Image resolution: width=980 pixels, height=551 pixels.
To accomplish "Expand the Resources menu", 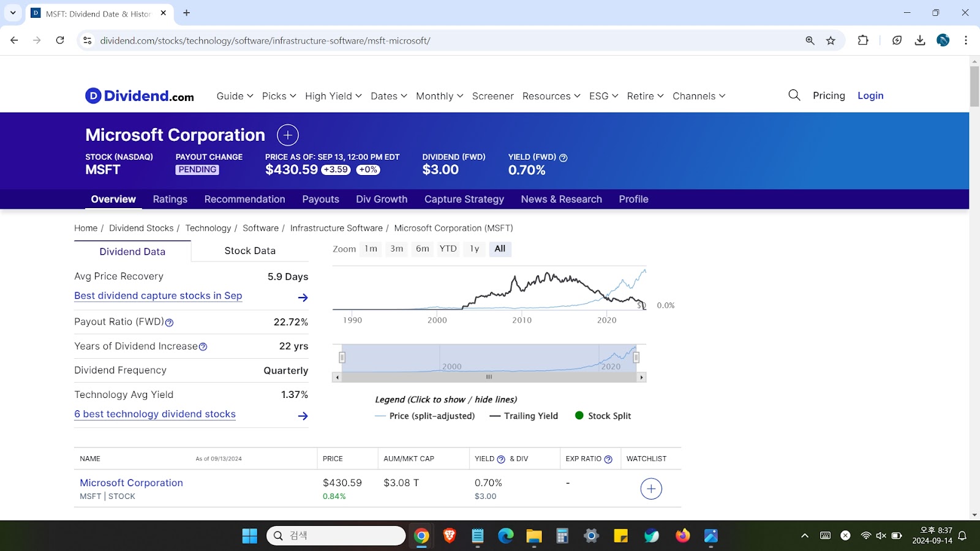I will [x=551, y=96].
